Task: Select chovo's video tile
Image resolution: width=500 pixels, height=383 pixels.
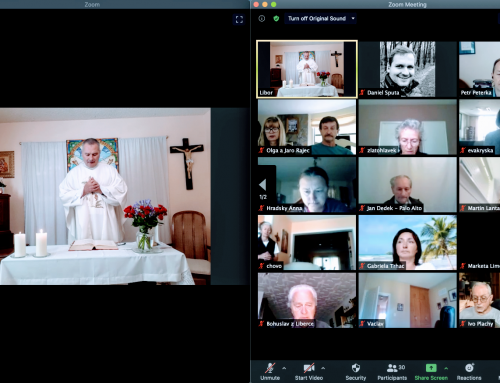Action: pyautogui.click(x=307, y=242)
